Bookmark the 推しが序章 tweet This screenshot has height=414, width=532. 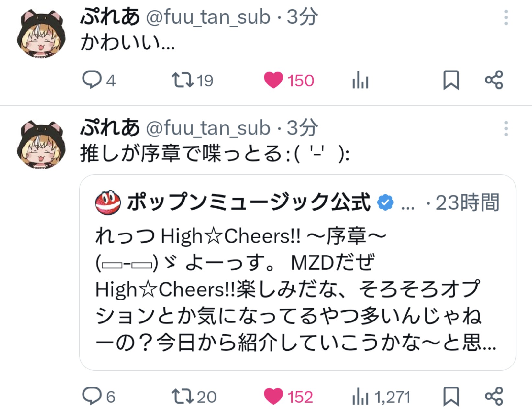(x=451, y=396)
